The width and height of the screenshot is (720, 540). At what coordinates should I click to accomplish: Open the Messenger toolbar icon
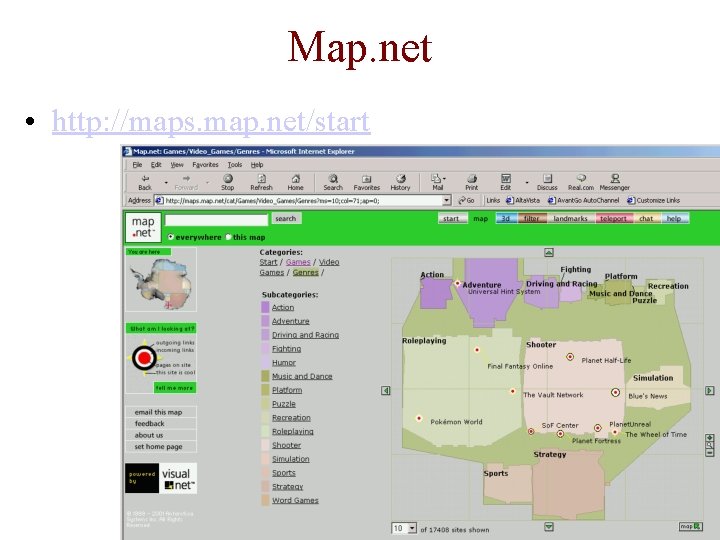[615, 182]
